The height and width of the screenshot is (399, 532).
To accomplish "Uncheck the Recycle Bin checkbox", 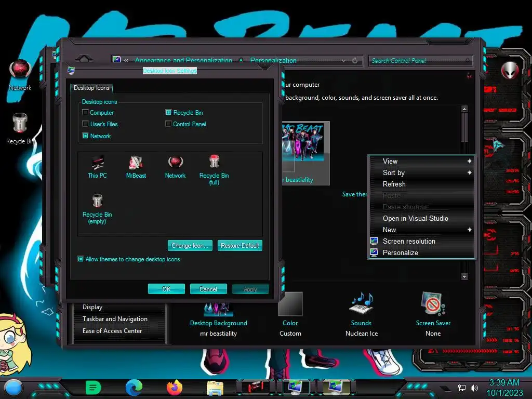I will click(x=168, y=112).
